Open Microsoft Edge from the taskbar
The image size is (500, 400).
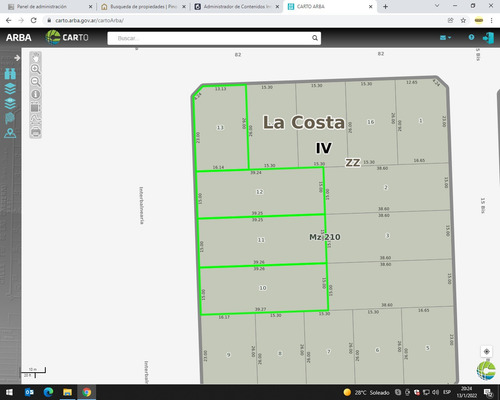[x=48, y=392]
